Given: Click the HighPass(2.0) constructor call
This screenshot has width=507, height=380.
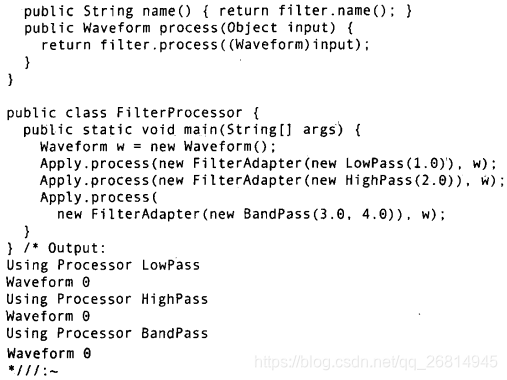Looking at the screenshot, I should [x=401, y=180].
